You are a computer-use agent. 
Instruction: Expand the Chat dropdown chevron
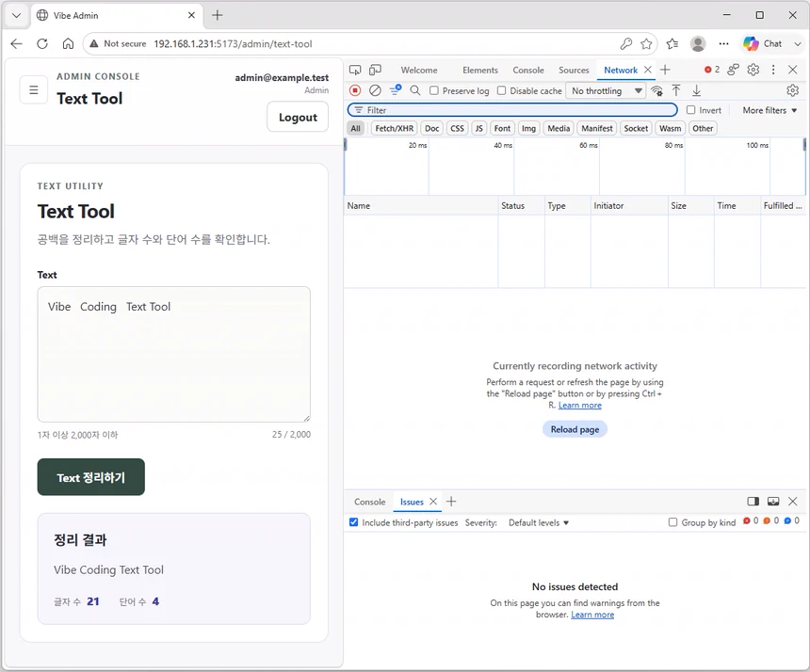(797, 44)
